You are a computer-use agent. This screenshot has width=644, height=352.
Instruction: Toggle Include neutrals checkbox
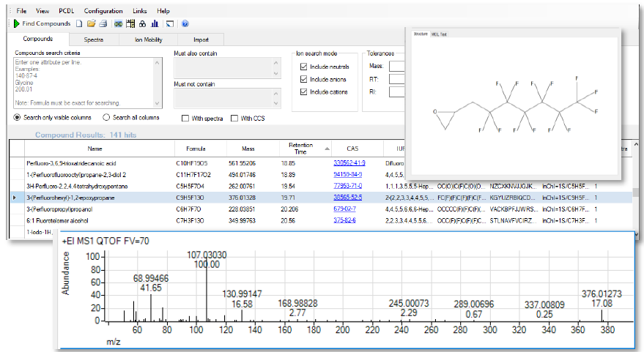[303, 67]
